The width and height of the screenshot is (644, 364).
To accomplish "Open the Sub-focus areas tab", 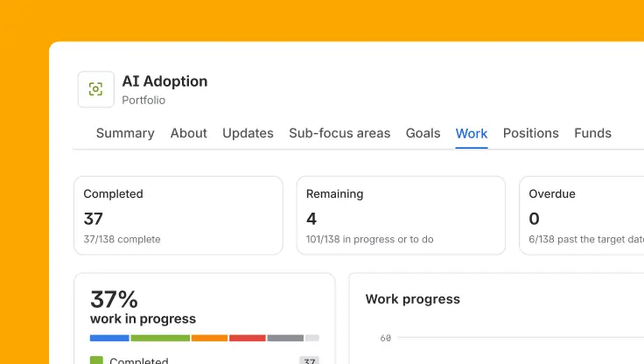I will tap(339, 133).
